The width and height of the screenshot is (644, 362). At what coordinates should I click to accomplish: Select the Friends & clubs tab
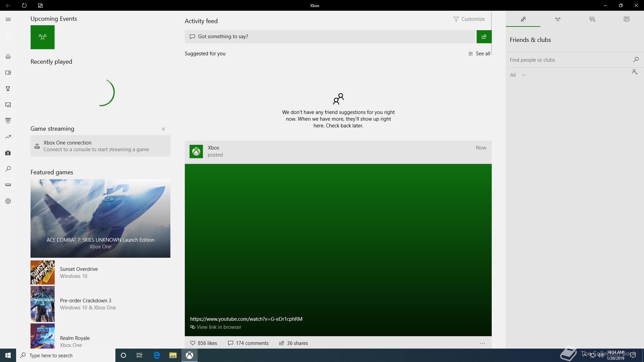point(523,19)
